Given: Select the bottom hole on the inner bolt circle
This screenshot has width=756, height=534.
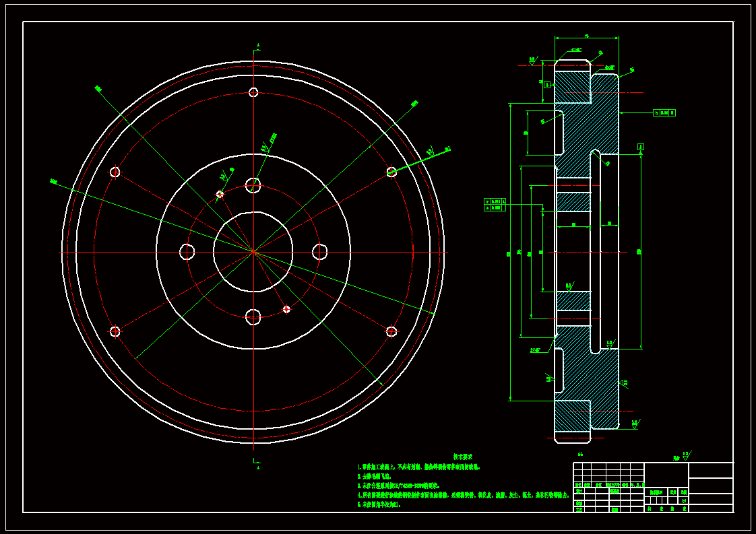Looking at the screenshot, I should point(253,316).
